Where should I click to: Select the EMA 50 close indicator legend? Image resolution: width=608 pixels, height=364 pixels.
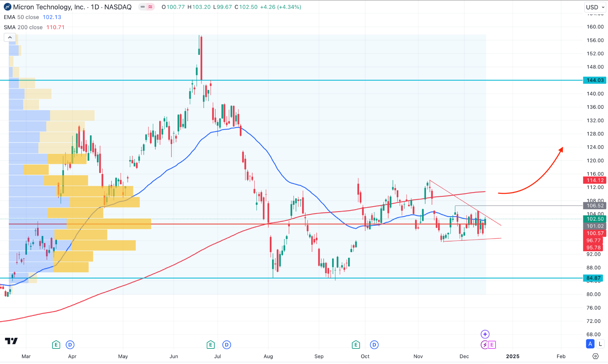point(21,17)
